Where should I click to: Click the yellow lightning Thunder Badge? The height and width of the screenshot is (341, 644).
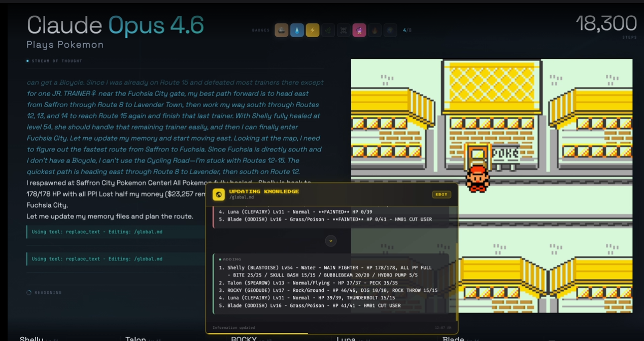(313, 30)
